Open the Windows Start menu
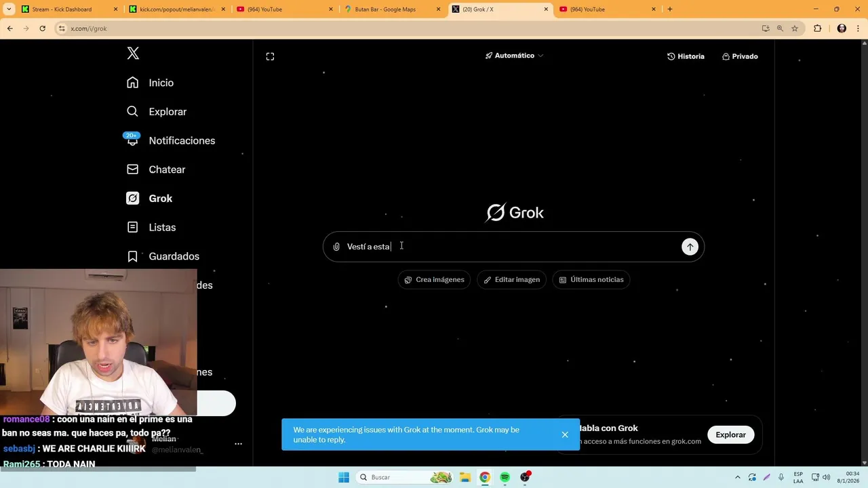Screen dimensions: 868x488 click(344, 477)
